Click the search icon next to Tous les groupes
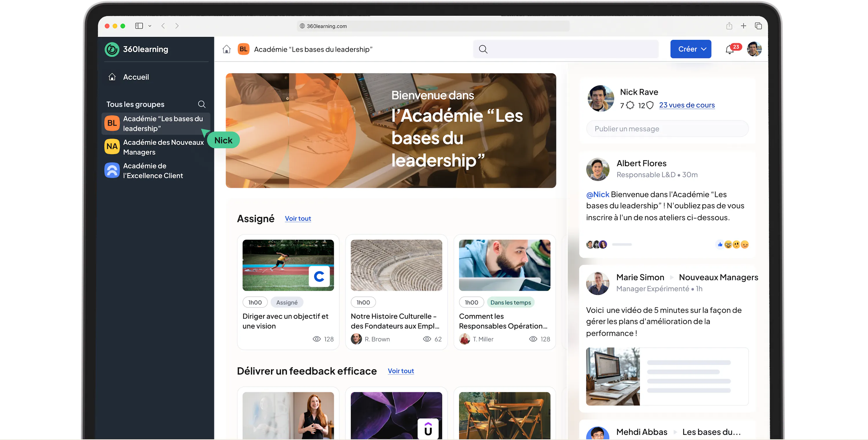 click(202, 104)
